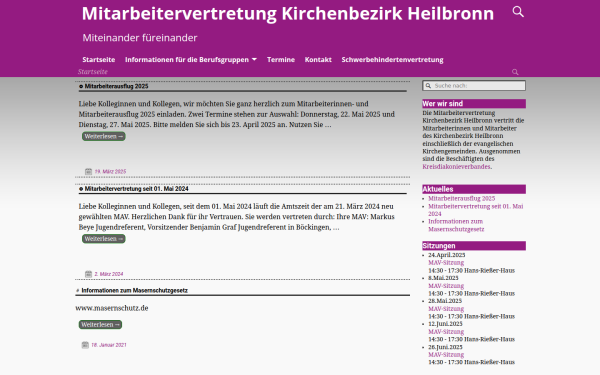Click the tagline Miteinander füreinander

tap(140, 38)
